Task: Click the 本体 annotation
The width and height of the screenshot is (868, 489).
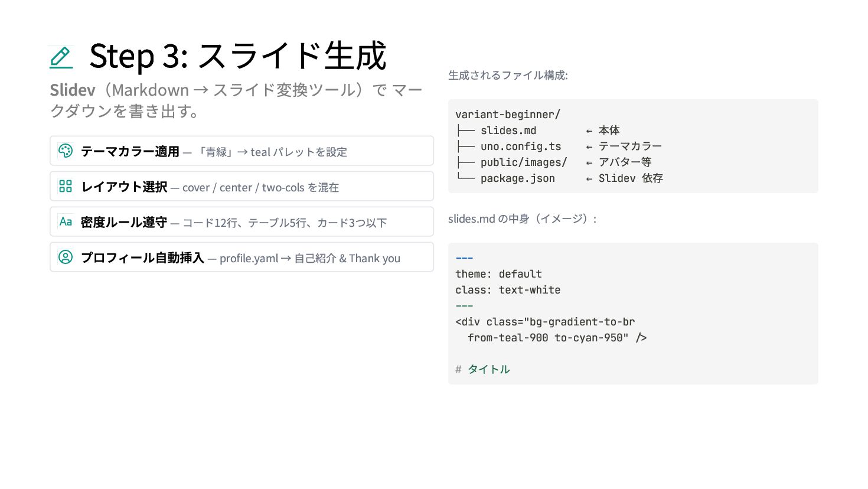Action: point(609,131)
